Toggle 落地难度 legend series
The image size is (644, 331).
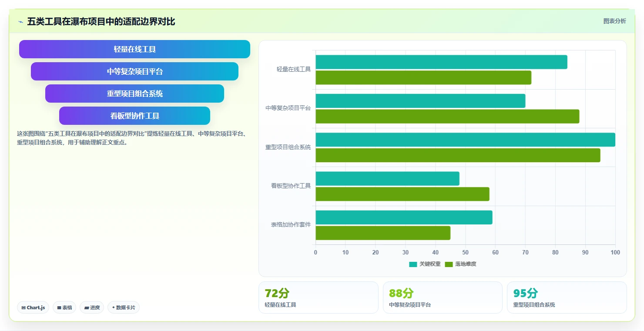tap(461, 264)
